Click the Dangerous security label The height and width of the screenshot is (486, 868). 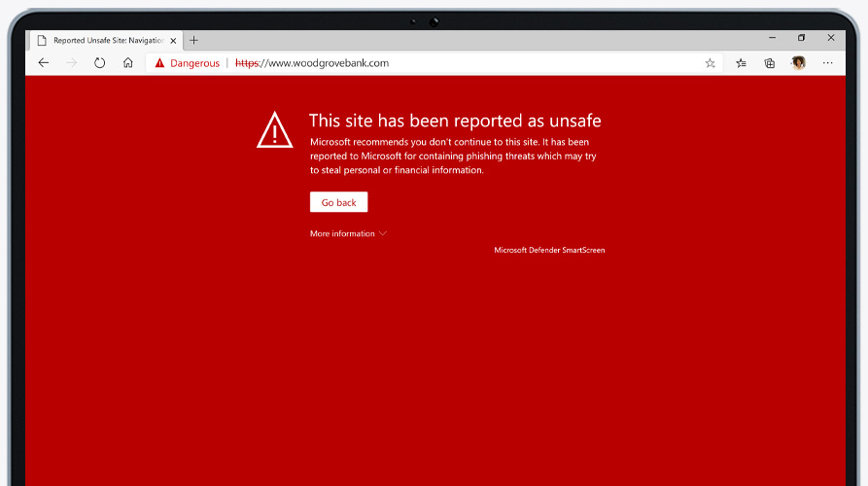click(194, 63)
